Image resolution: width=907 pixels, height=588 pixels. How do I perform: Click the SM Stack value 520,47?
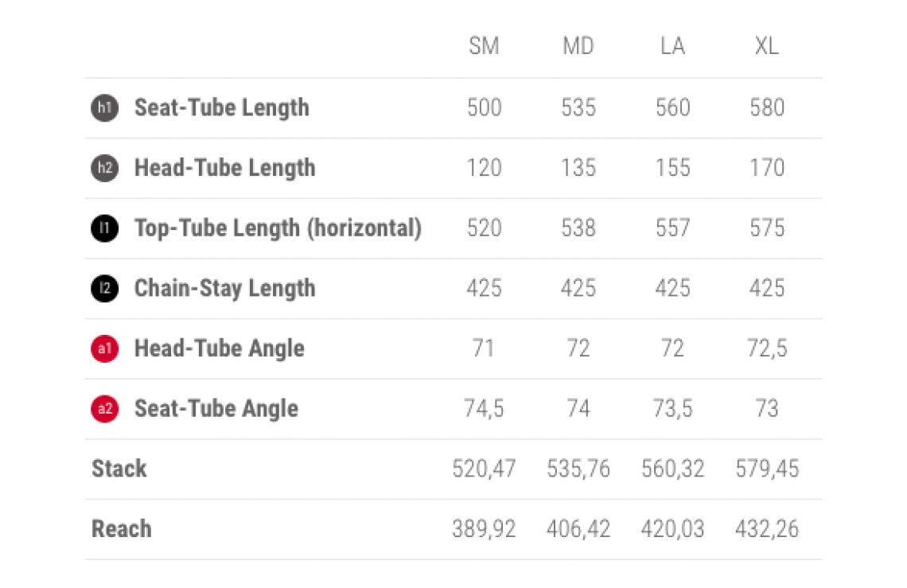coord(484,469)
